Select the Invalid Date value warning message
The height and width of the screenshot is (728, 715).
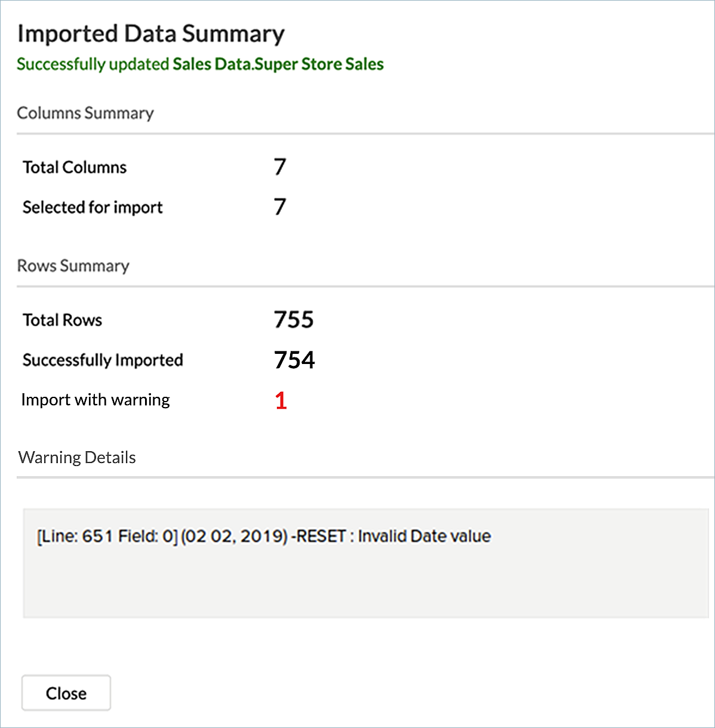click(423, 536)
